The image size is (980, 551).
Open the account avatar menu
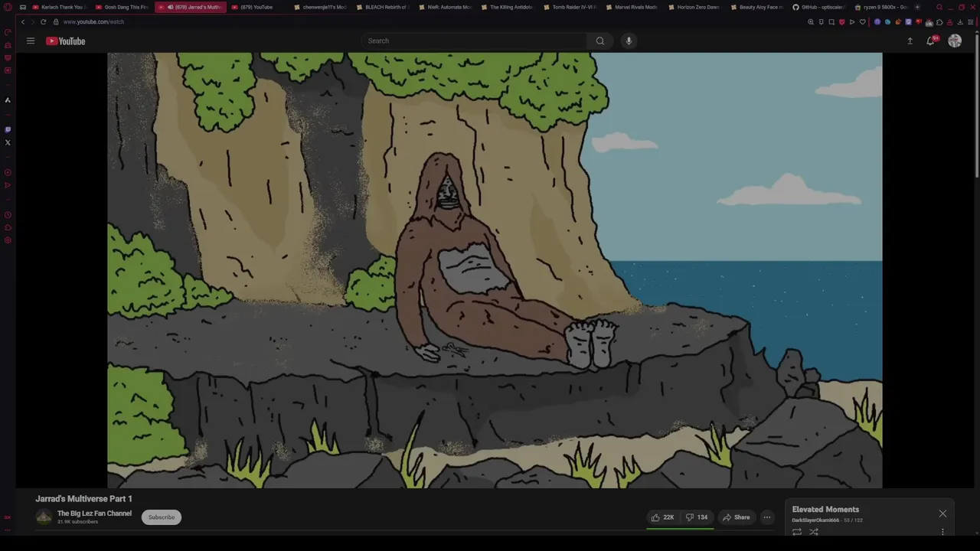coord(955,41)
